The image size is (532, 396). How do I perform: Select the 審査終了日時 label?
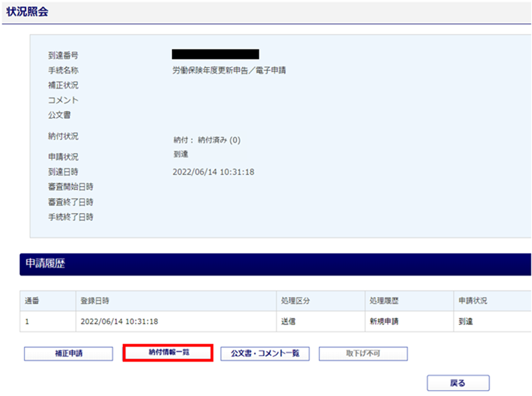71,202
